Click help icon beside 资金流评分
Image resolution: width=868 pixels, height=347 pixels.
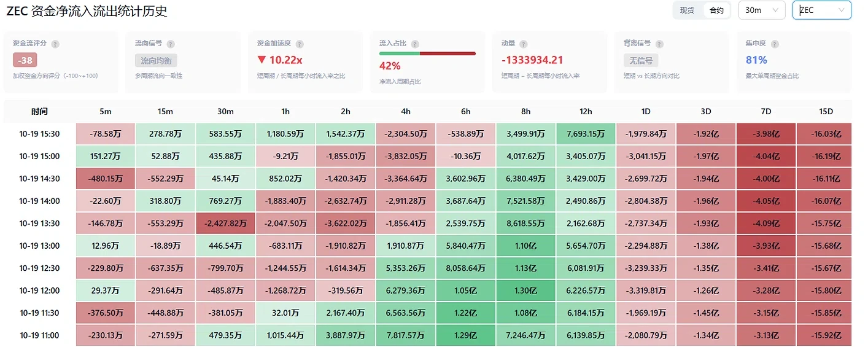pyautogui.click(x=55, y=44)
